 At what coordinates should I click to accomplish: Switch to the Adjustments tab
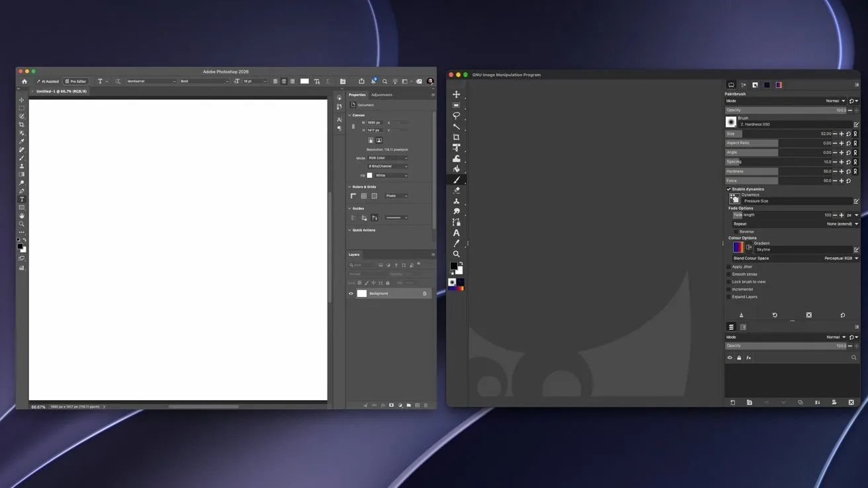[x=382, y=95]
